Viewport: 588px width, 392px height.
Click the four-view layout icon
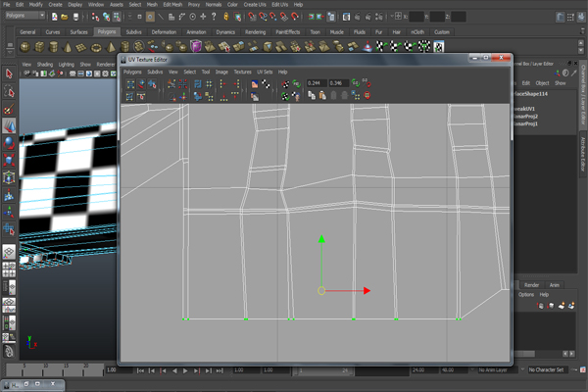click(9, 269)
